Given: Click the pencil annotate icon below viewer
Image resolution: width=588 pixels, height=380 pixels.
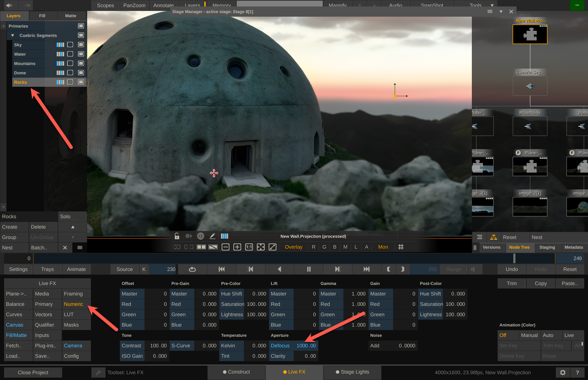Looking at the screenshot, I should pyautogui.click(x=212, y=236).
